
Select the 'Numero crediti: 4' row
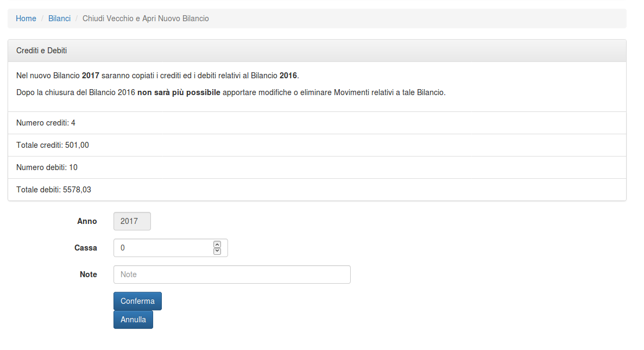(46, 123)
